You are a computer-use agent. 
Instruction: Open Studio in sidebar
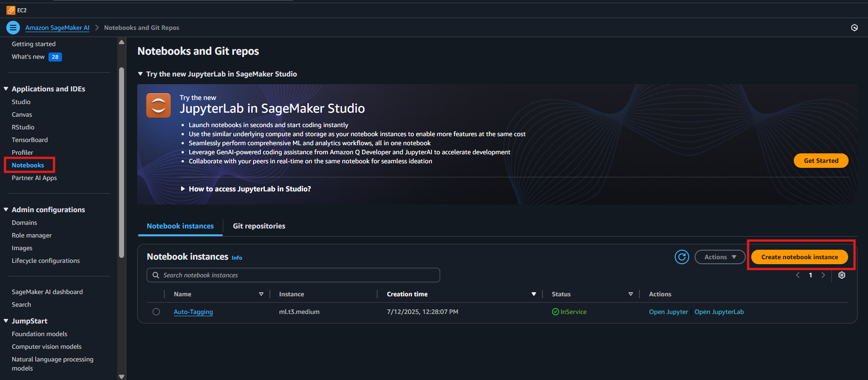tap(21, 102)
